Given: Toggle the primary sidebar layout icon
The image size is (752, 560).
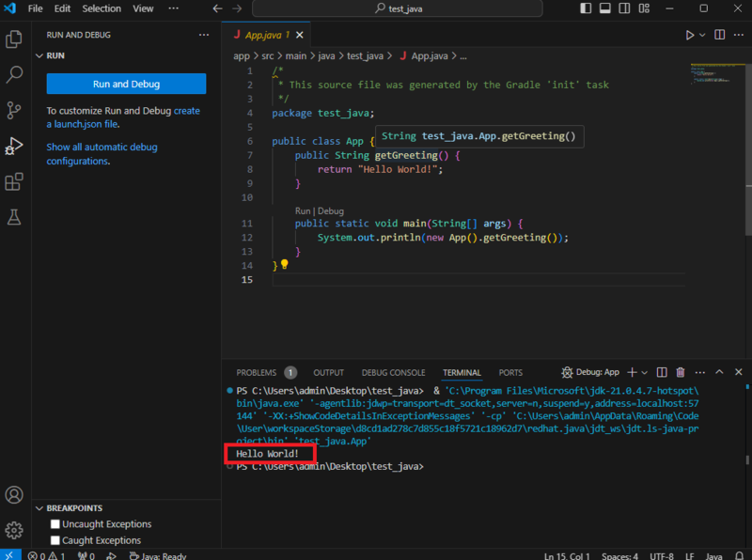Looking at the screenshot, I should coord(585,8).
